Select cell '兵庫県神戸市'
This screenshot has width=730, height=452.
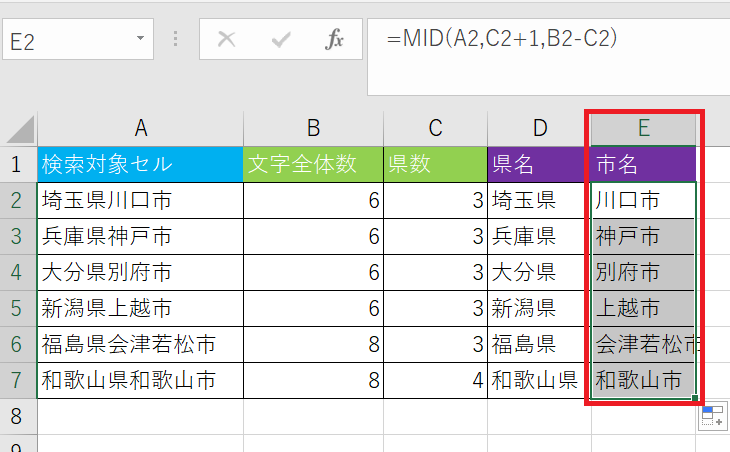coord(140,236)
